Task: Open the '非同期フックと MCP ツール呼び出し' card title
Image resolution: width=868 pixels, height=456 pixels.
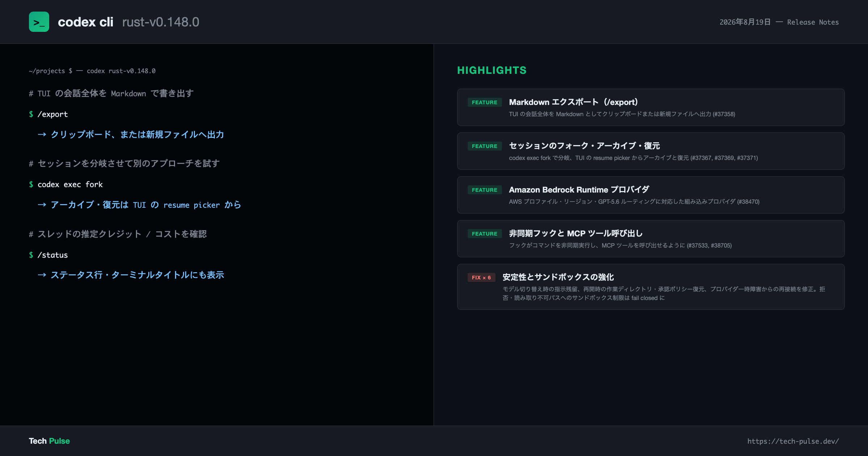Action: 576,233
